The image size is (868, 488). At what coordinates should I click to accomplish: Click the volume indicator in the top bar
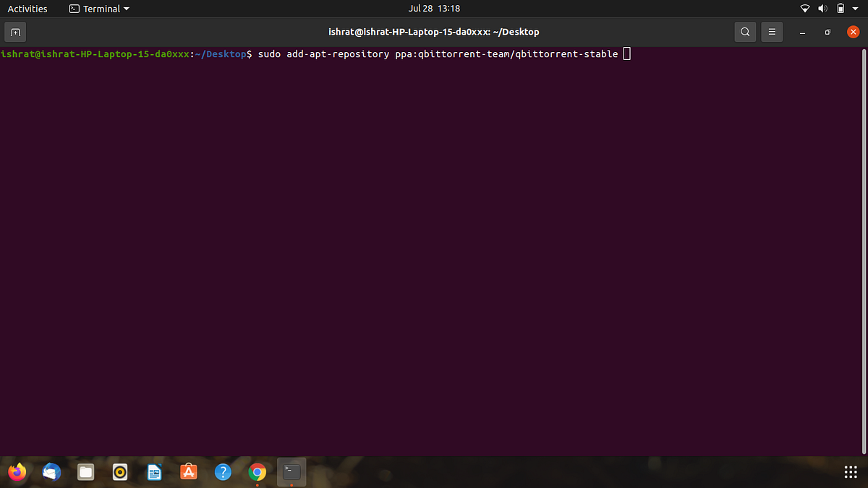click(822, 9)
